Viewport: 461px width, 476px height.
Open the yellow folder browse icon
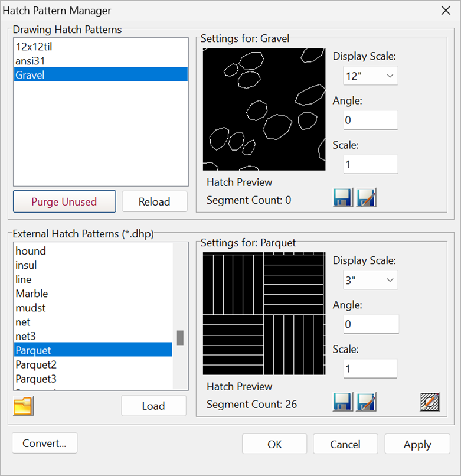click(x=24, y=406)
